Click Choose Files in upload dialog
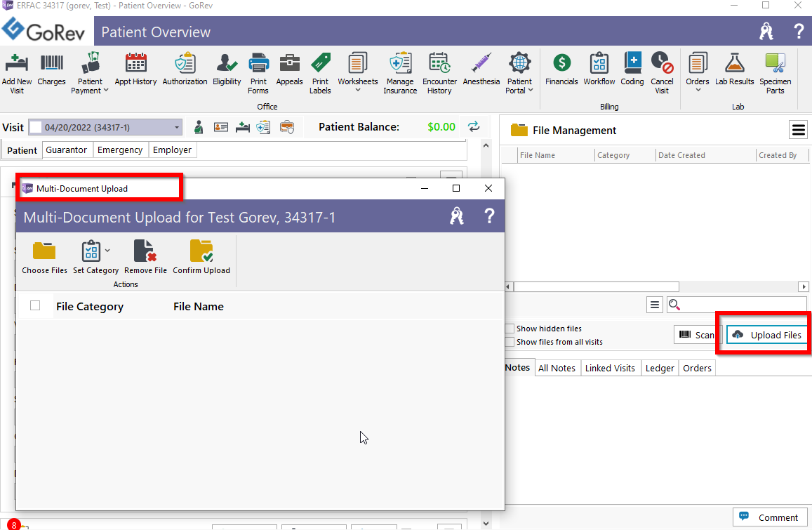The image size is (812, 530). [44, 257]
